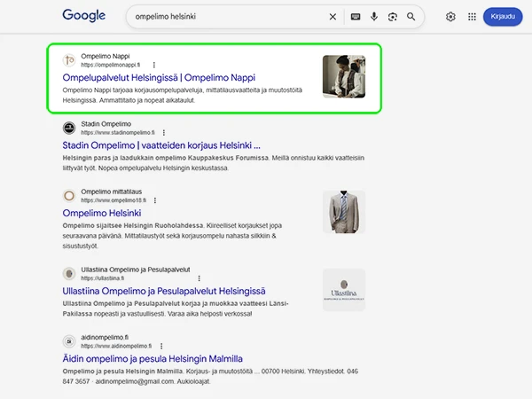Click the suit jacket thumbnail image

[344, 212]
